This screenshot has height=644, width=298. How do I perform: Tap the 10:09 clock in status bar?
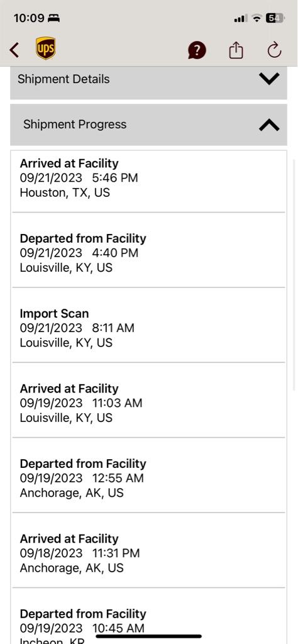tap(28, 18)
